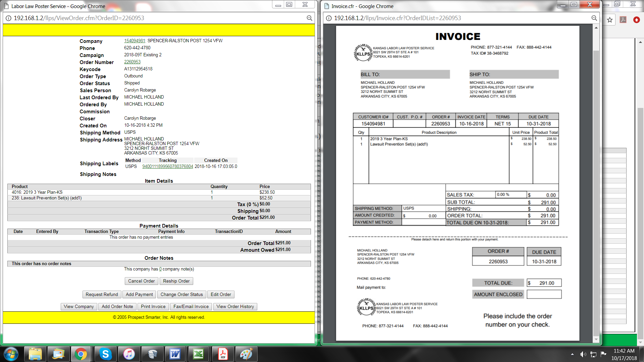
Task: Click the zoom magnifier in Invoice address bar
Action: pos(594,18)
